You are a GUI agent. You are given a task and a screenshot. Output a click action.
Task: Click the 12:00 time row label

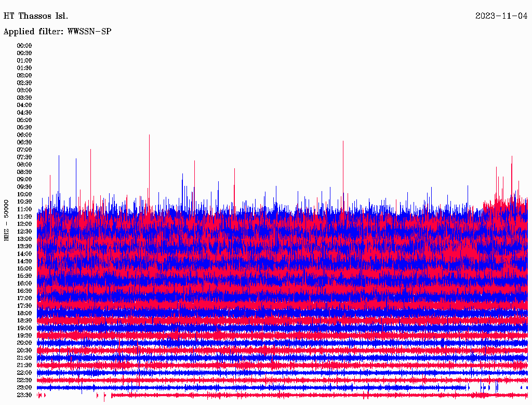point(24,224)
